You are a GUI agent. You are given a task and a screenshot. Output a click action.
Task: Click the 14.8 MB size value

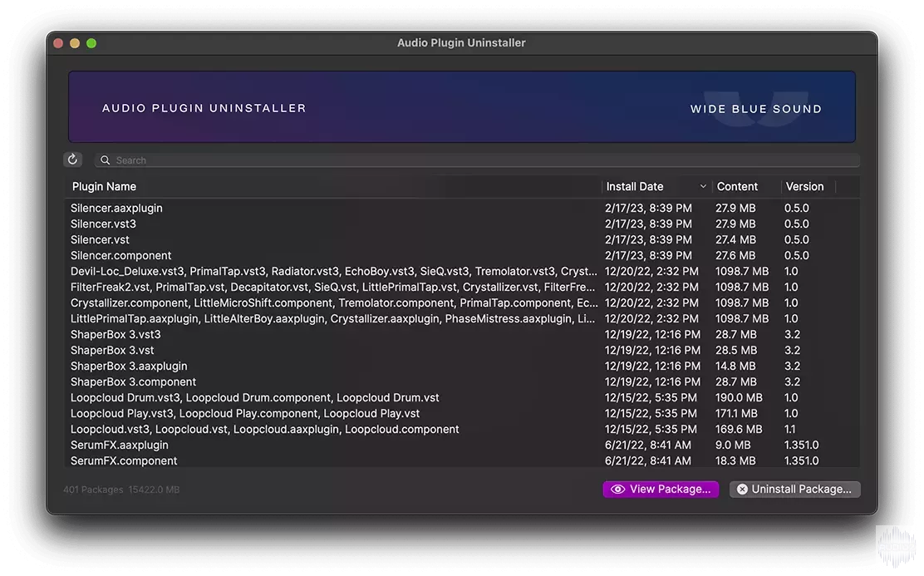735,366
